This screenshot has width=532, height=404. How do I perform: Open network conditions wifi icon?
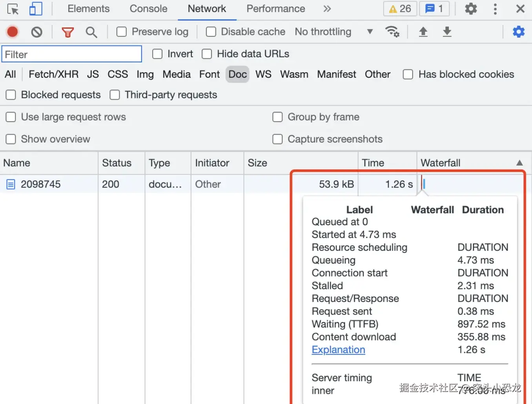click(392, 31)
